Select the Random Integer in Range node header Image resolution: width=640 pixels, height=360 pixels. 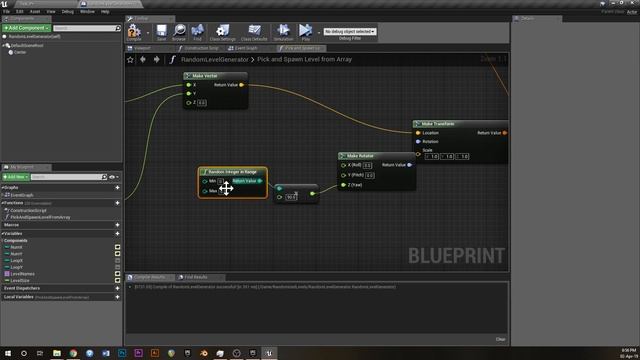[x=233, y=172]
